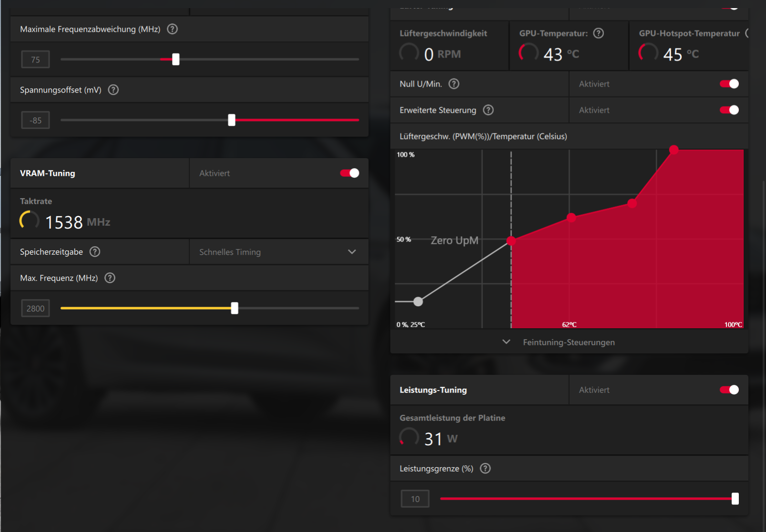This screenshot has height=532, width=766.
Task: Open help icon next to Max. Frequenz (MHz)
Action: pos(110,278)
